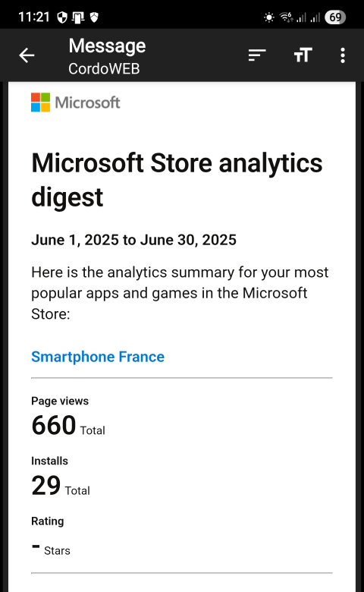The height and width of the screenshot is (592, 364).
Task: Tap the date range June 1 to June 30
Action: point(134,240)
